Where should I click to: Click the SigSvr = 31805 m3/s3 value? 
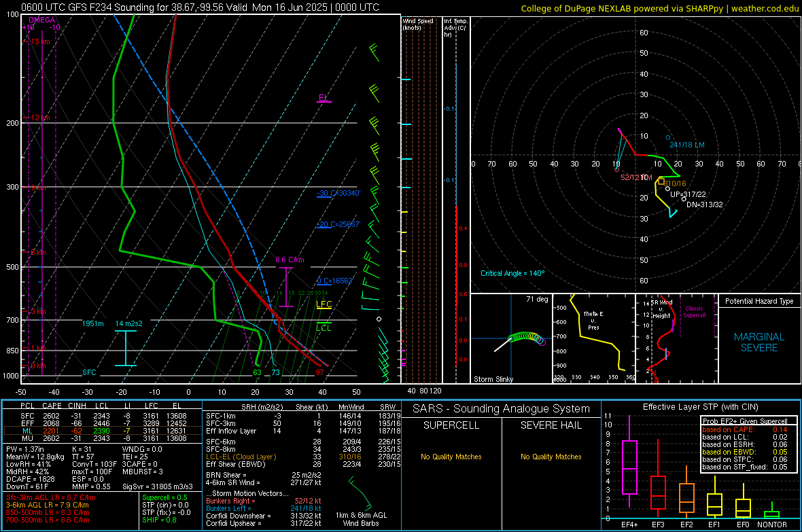coord(158,486)
